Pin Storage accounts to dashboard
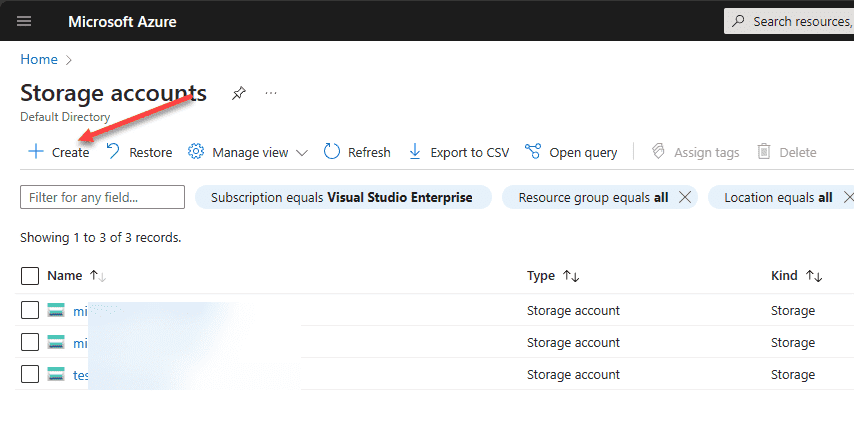Viewport: 854px width, 444px height. point(239,93)
